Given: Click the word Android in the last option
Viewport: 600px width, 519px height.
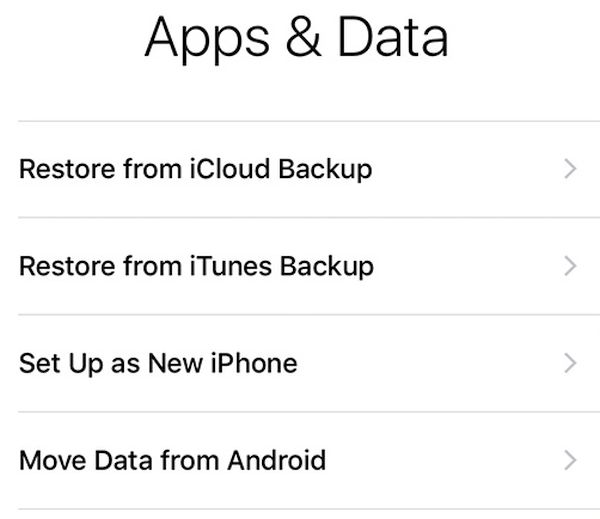Looking at the screenshot, I should tap(276, 460).
